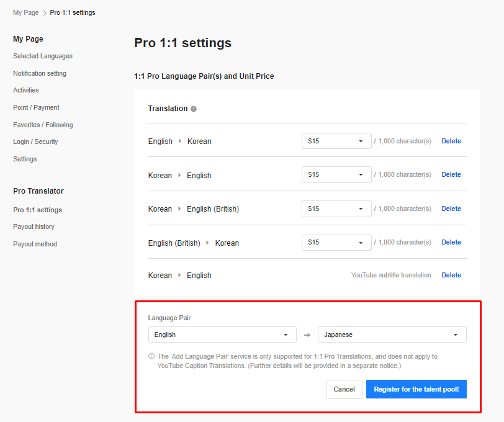Open Login / Security settings

pyautogui.click(x=35, y=141)
